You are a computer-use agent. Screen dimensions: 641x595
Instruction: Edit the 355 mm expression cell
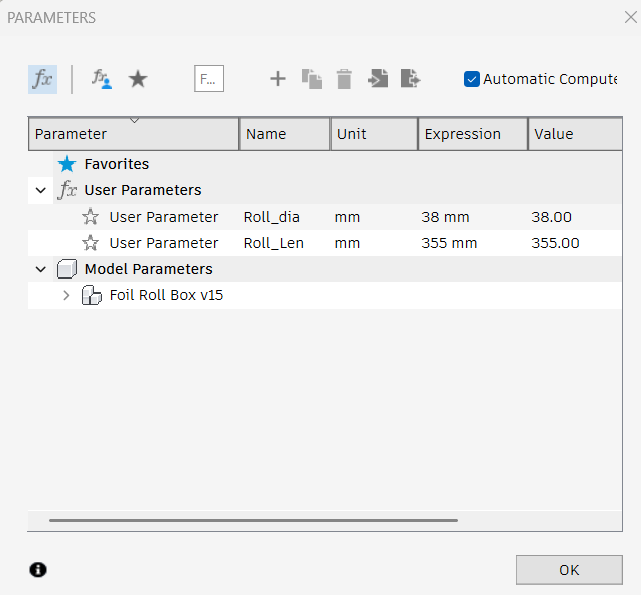pos(449,243)
